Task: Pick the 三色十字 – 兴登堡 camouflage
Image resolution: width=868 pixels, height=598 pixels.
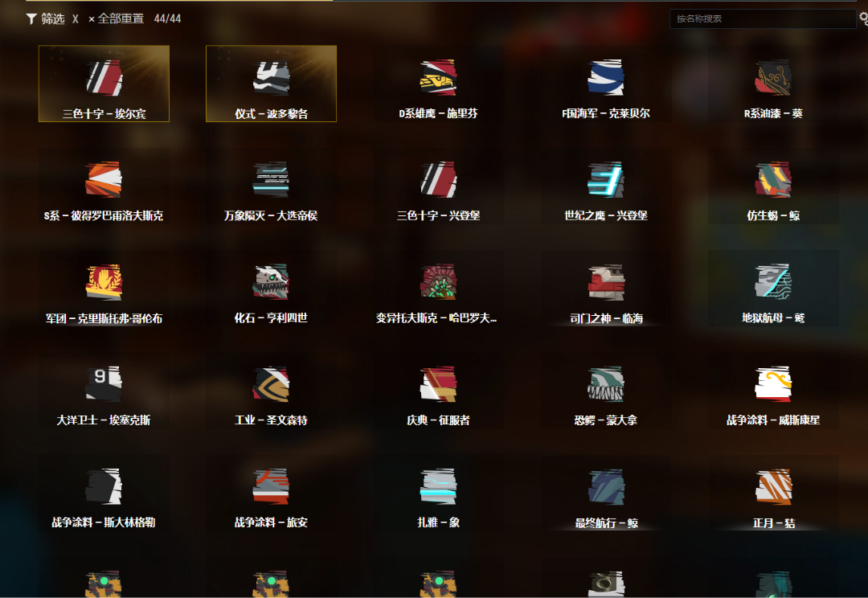Action: 439,186
